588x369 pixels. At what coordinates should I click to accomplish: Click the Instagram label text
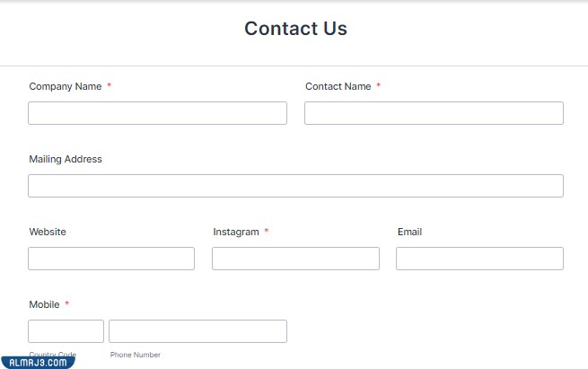point(236,232)
